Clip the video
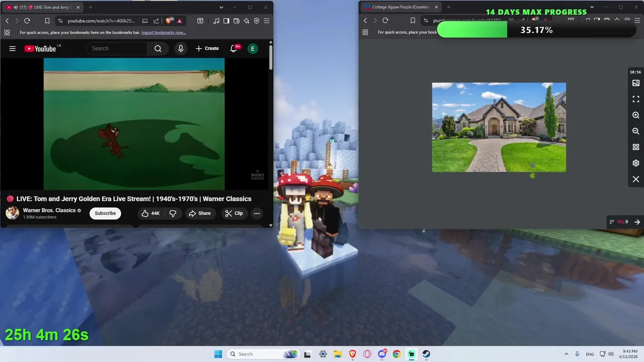 (234, 213)
